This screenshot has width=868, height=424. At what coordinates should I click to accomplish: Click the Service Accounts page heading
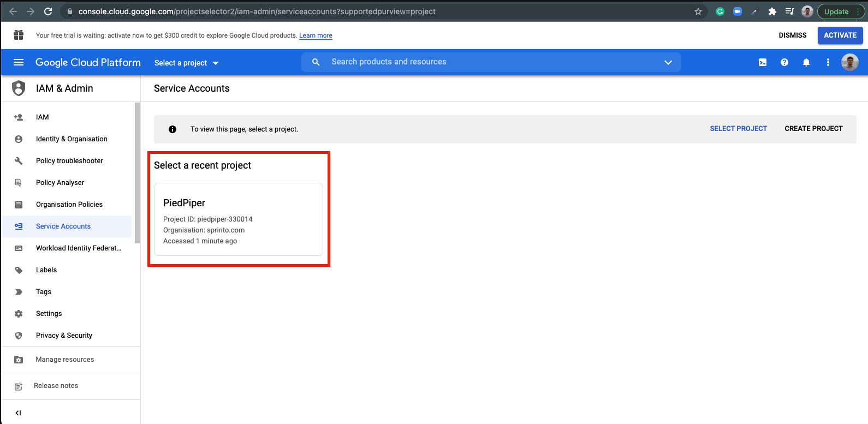click(192, 88)
